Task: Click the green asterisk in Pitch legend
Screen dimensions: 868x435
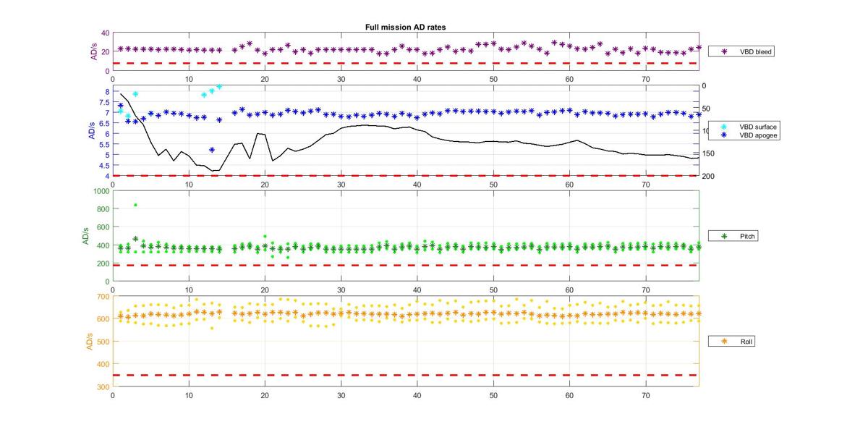Action: click(724, 237)
